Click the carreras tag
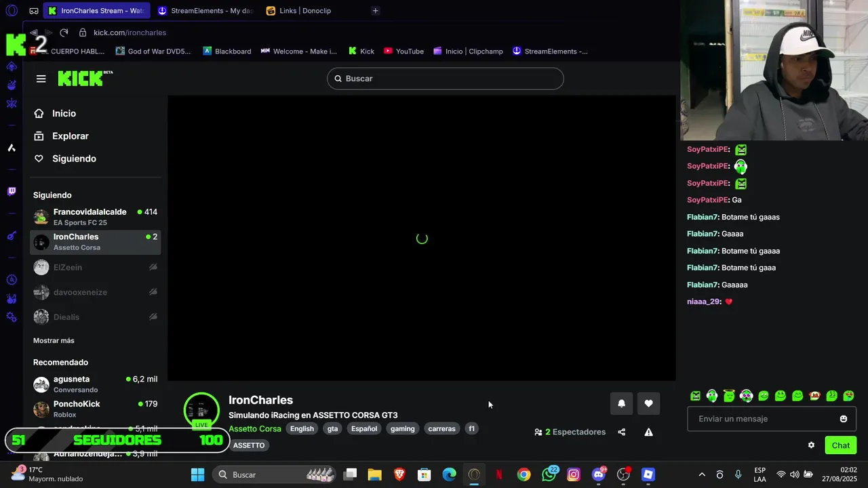This screenshot has height=488, width=868. (441, 428)
